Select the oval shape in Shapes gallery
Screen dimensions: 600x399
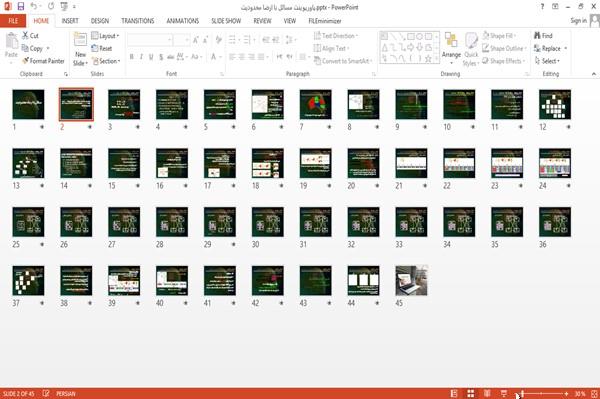[419, 37]
